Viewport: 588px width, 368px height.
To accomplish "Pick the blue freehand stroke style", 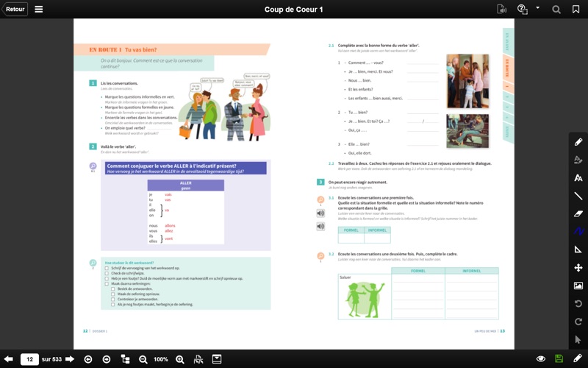I will (578, 231).
